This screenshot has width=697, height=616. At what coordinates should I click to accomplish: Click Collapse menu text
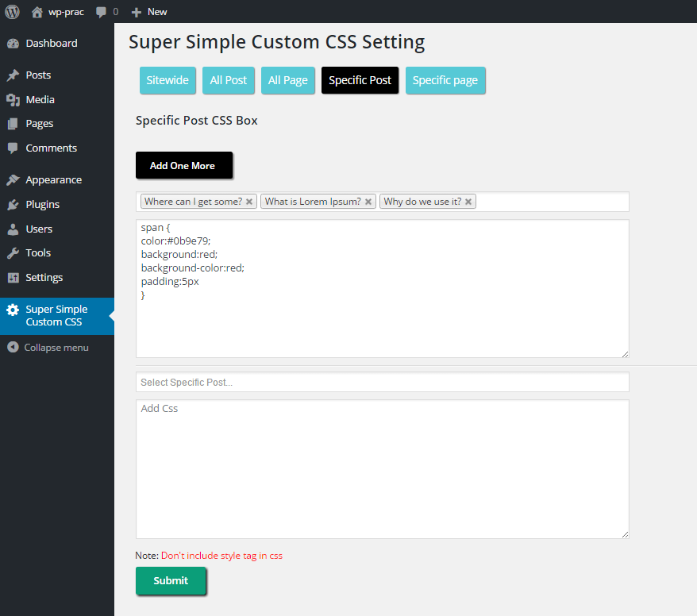[x=56, y=348]
